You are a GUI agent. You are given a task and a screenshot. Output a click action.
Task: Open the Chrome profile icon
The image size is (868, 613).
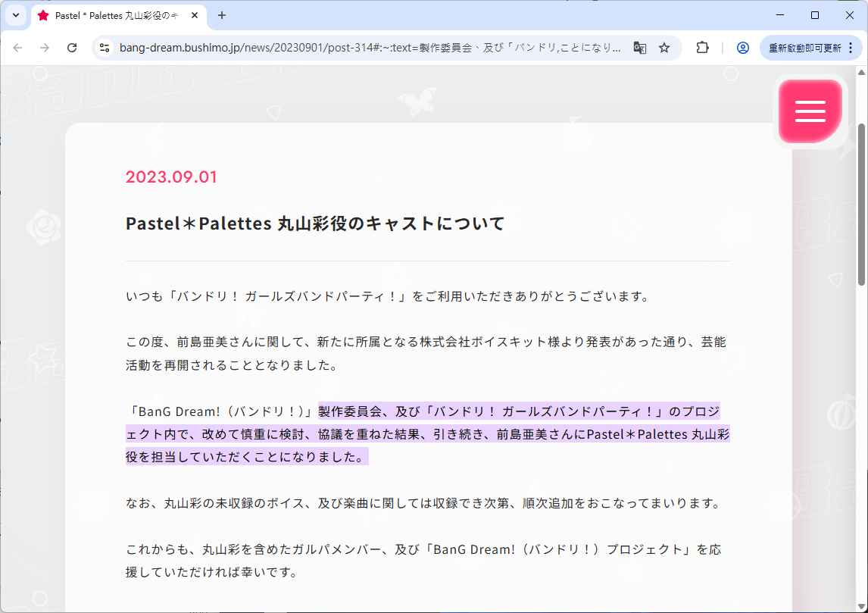[742, 48]
